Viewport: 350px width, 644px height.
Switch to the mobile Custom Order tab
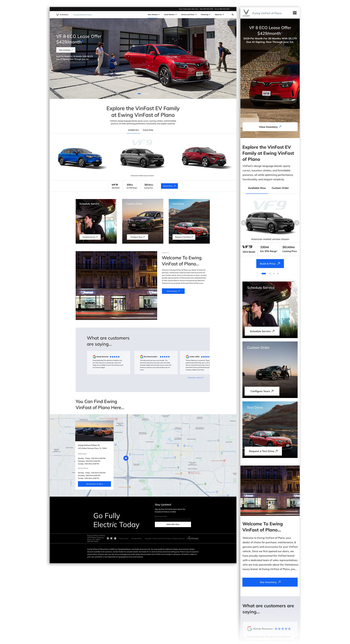(280, 188)
